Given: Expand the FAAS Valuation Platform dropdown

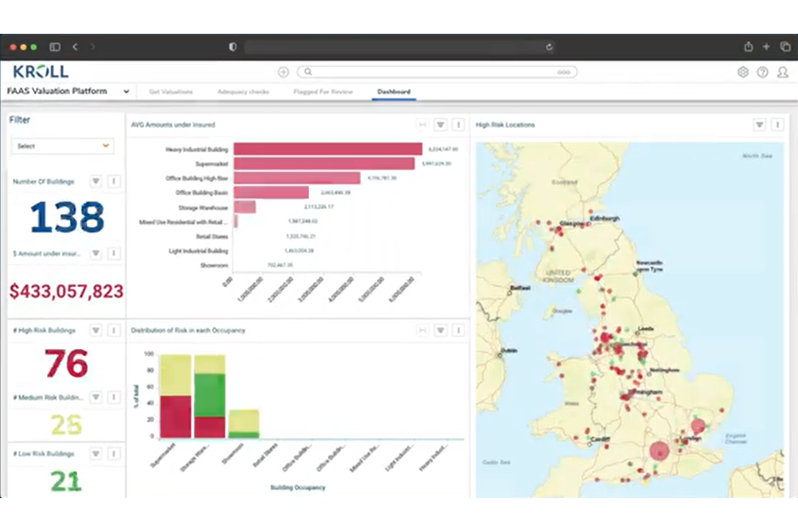Looking at the screenshot, I should coord(126,91).
